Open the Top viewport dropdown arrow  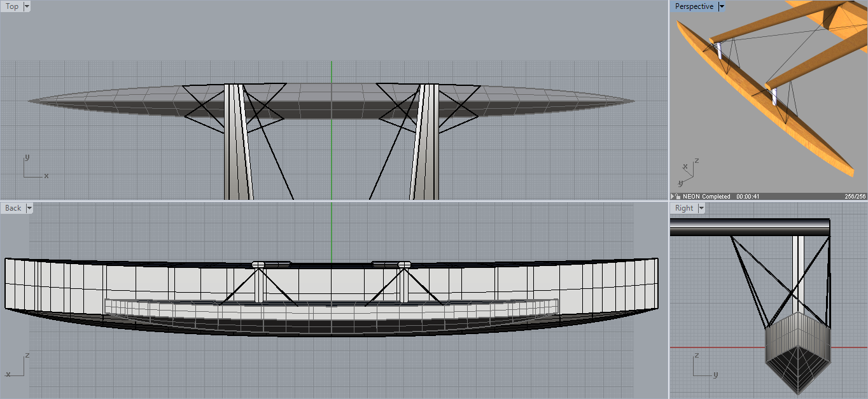(27, 6)
